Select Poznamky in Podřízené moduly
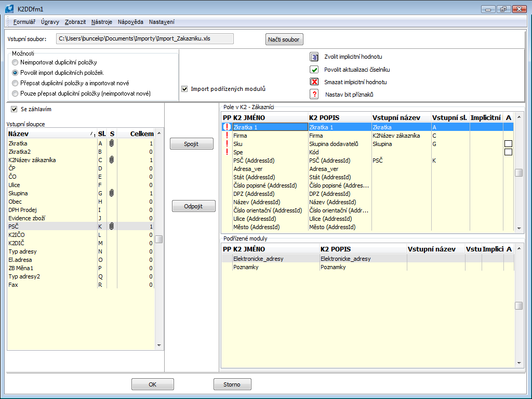532x399 pixels. pyautogui.click(x=368, y=267)
